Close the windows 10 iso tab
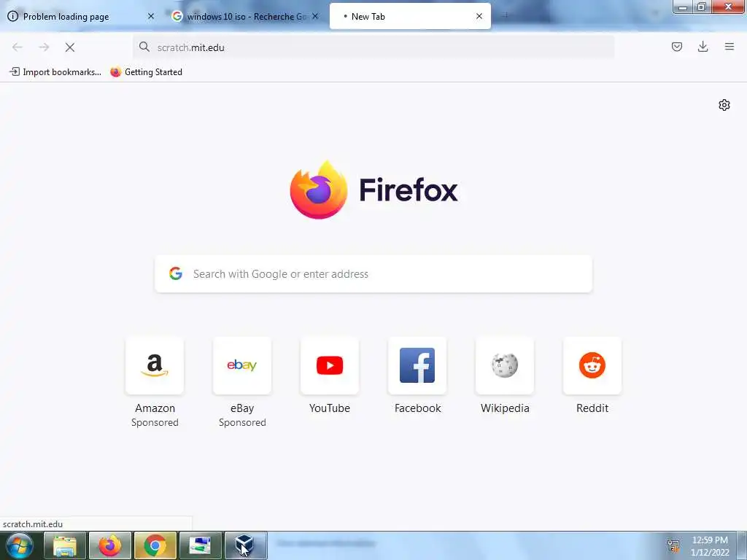 (x=315, y=16)
